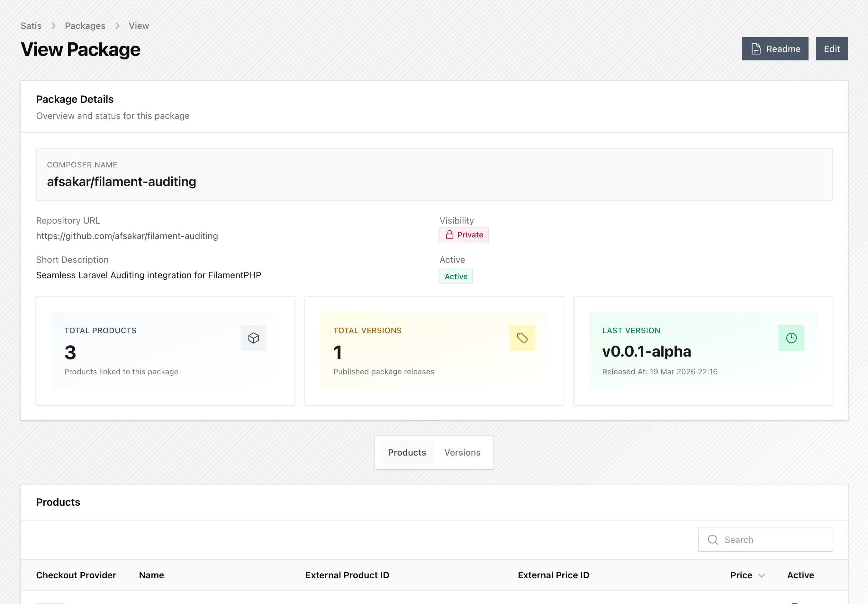
Task: Click the Total Versions count 1
Action: coord(338,352)
